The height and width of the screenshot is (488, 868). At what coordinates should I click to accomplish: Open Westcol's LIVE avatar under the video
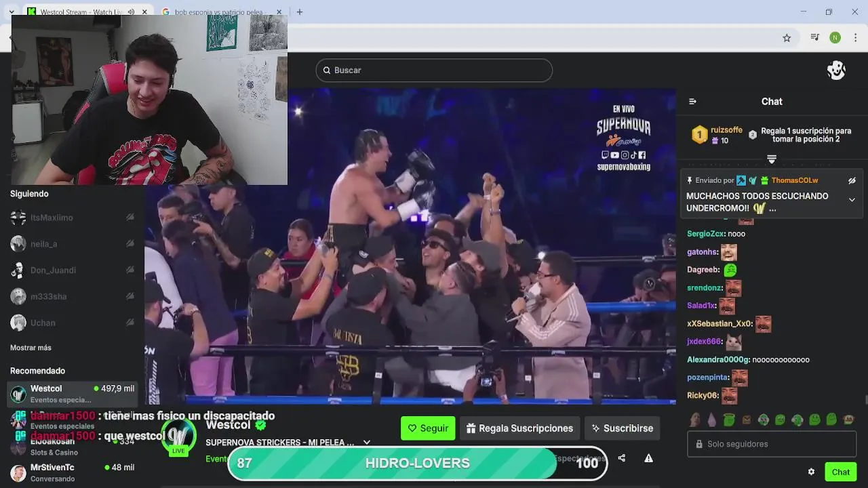[179, 436]
